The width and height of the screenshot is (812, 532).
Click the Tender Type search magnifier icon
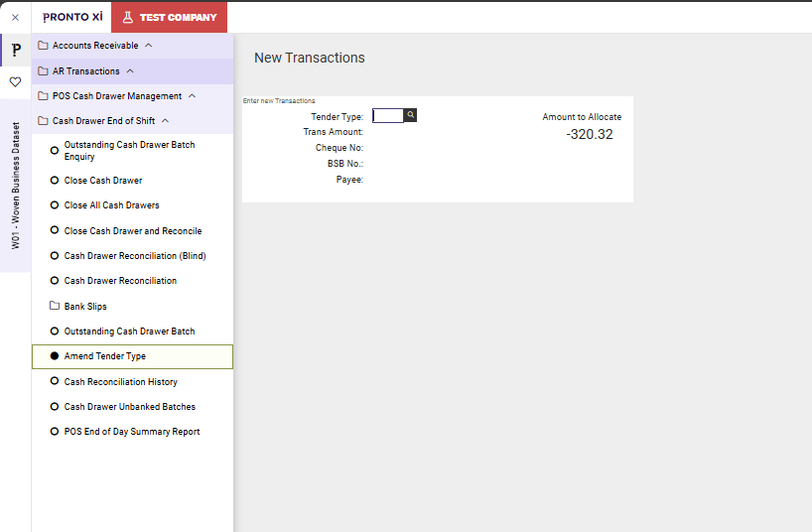pyautogui.click(x=411, y=116)
